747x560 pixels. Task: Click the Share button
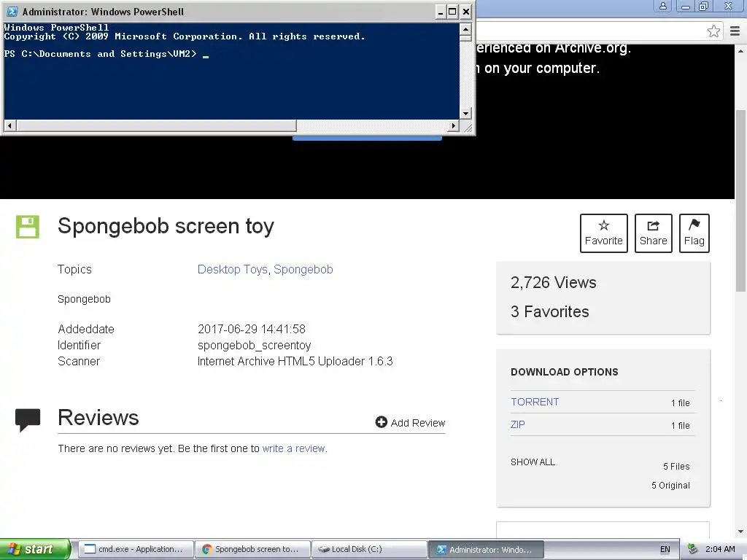pyautogui.click(x=653, y=233)
